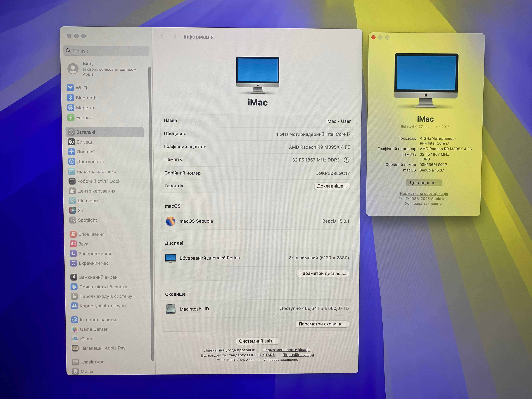Click 'Доступно 466,64 ГБ з 500,07 ГБ' text

314,308
